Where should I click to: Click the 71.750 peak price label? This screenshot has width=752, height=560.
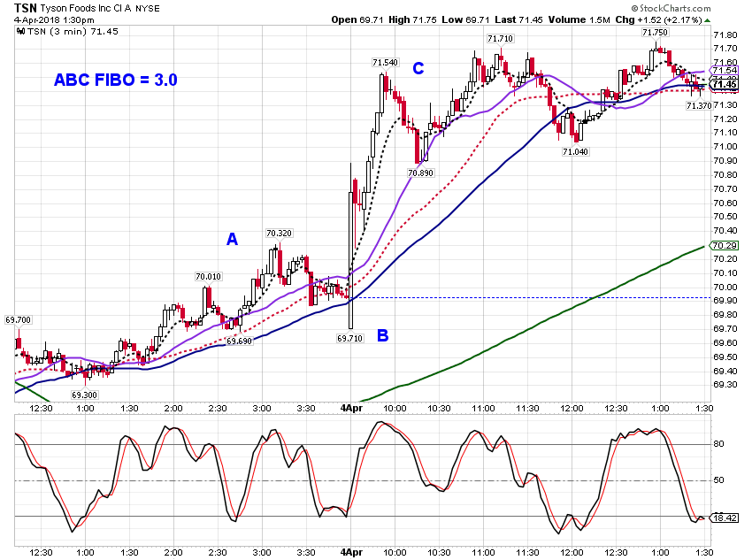[x=654, y=33]
